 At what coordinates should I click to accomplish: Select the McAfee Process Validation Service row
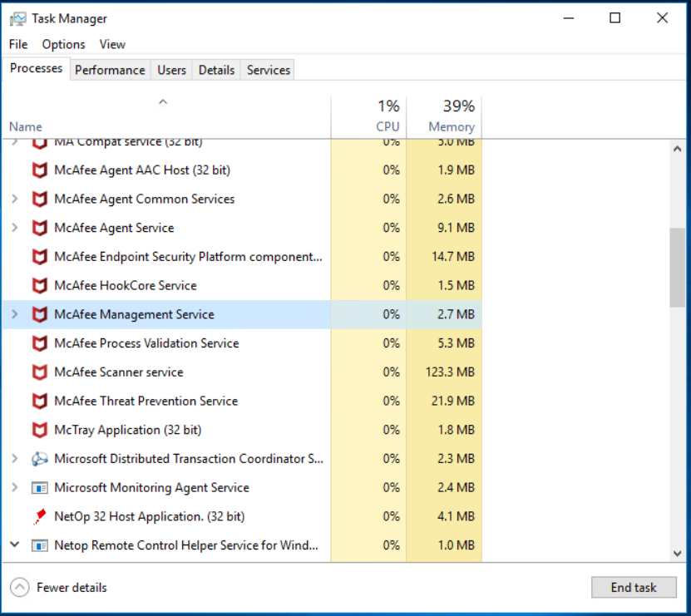click(x=242, y=343)
